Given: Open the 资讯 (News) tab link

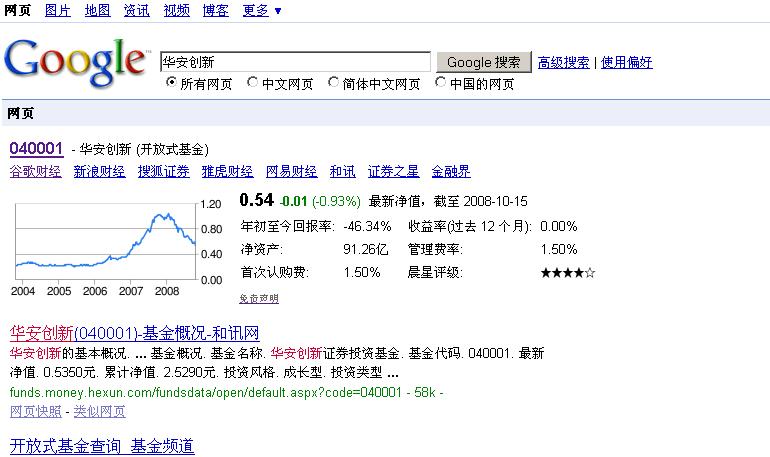Looking at the screenshot, I should point(137,10).
